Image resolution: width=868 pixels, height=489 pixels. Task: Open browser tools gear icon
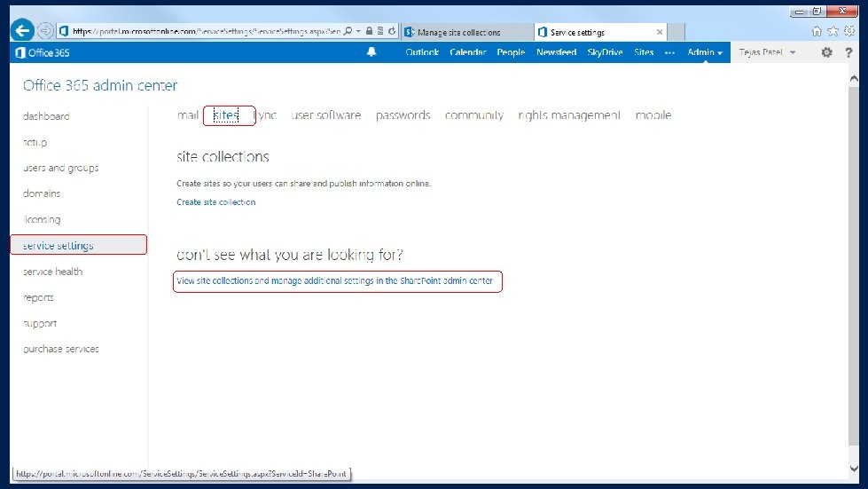849,32
